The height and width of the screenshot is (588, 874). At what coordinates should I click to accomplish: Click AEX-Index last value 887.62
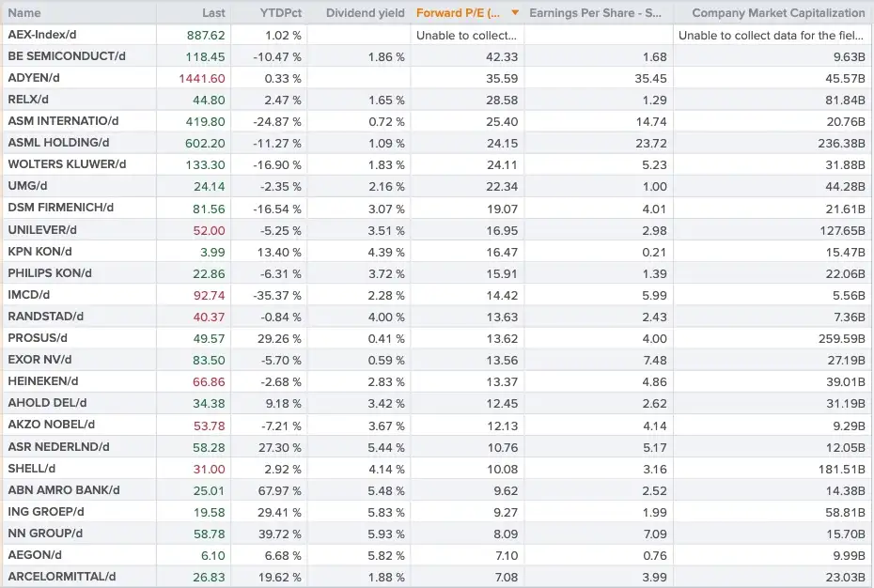(206, 35)
